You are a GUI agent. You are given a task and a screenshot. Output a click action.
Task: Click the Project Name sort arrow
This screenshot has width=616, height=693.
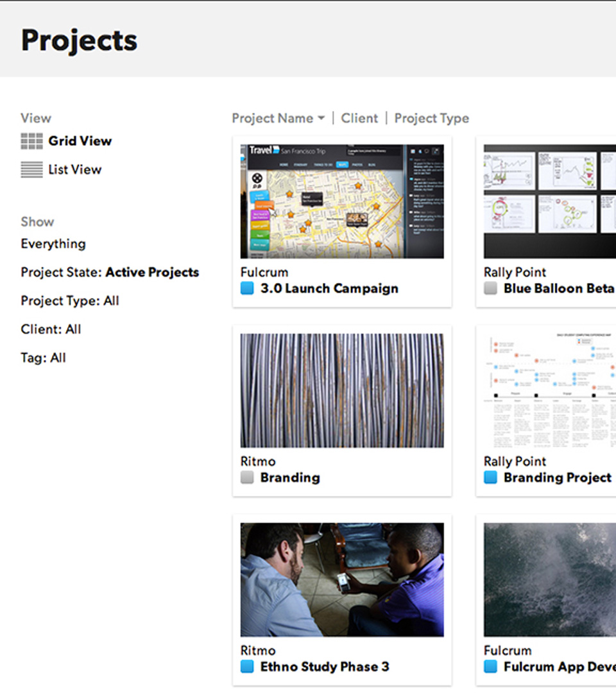click(321, 118)
